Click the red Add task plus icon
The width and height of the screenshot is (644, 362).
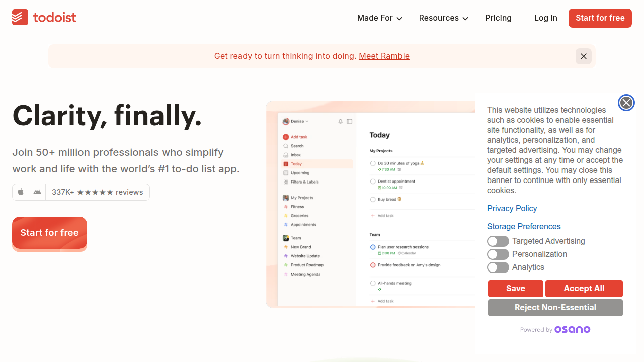tap(286, 137)
